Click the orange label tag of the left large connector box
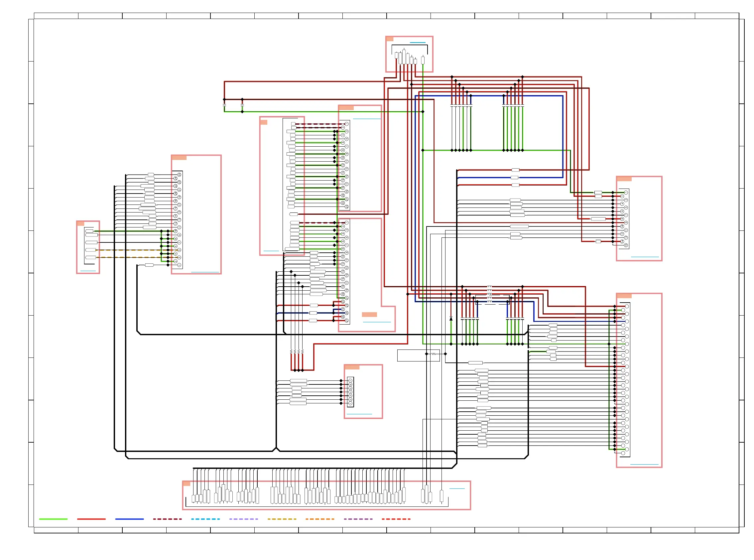 [x=179, y=158]
